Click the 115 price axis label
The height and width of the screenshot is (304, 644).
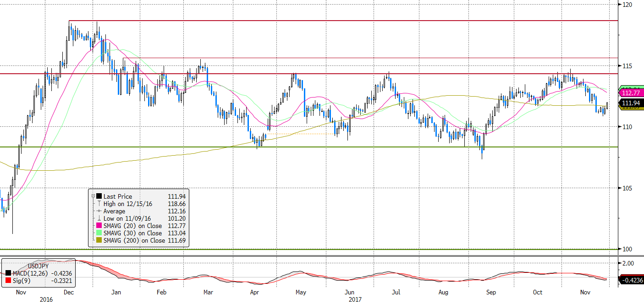coord(627,66)
